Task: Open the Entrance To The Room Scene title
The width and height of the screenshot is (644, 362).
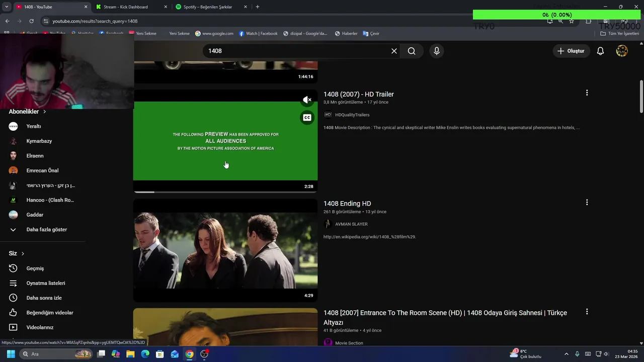Action: click(445, 317)
